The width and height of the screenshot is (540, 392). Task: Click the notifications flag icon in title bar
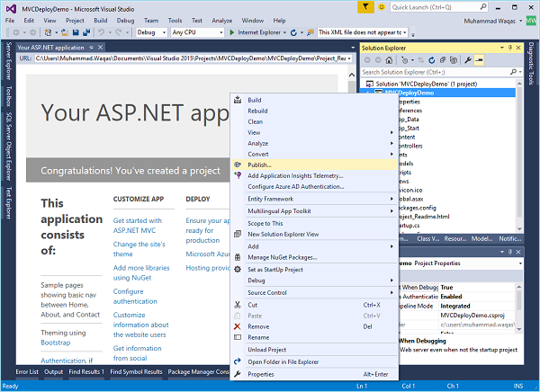pyautogui.click(x=364, y=7)
